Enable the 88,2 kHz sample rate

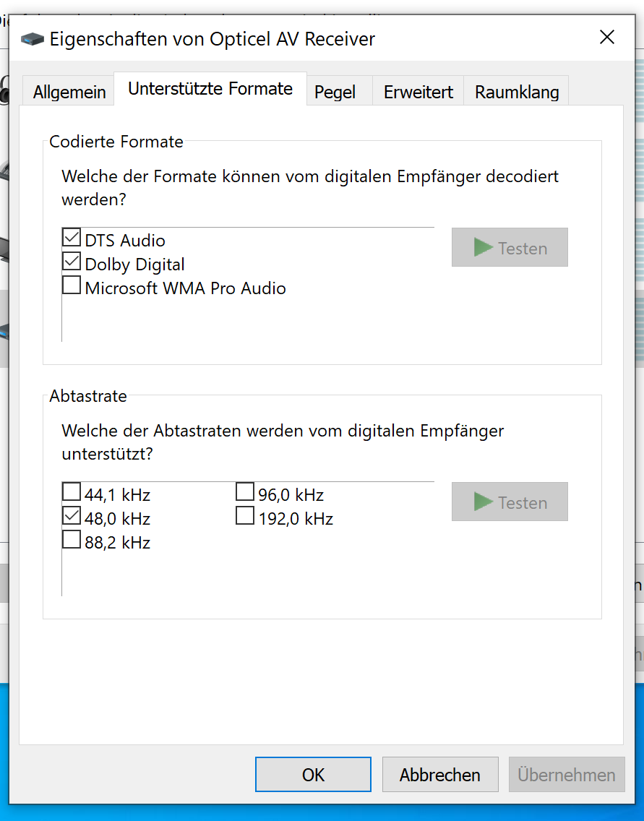(x=72, y=541)
